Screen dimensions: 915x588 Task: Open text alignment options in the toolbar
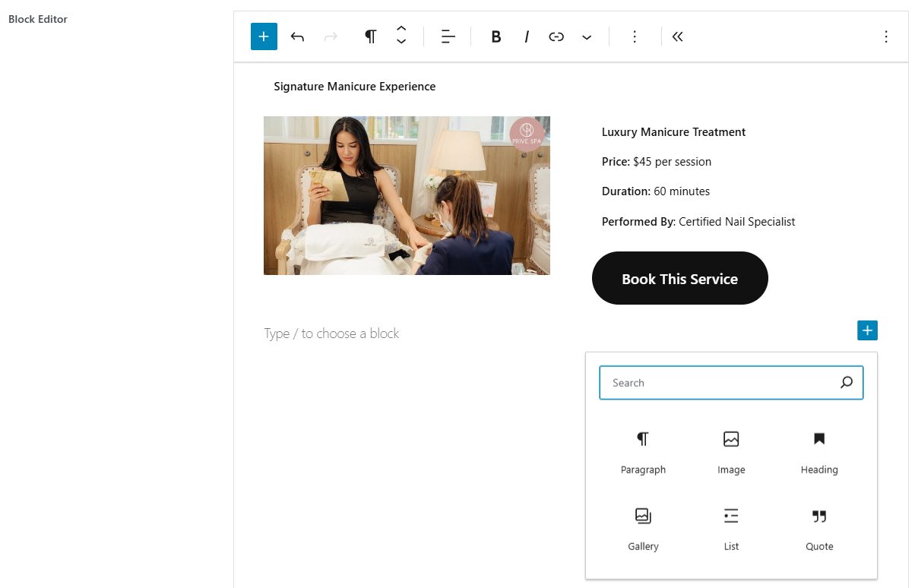(448, 36)
